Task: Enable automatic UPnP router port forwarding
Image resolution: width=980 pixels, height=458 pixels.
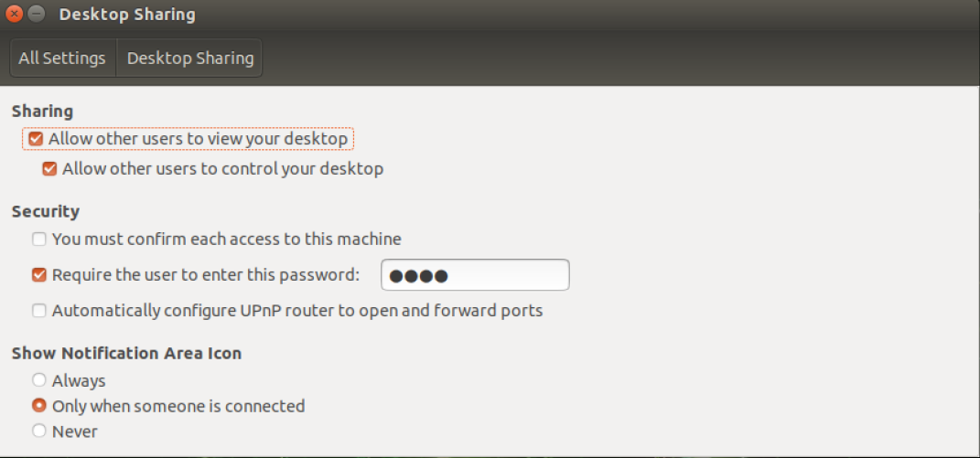Action: pos(39,311)
